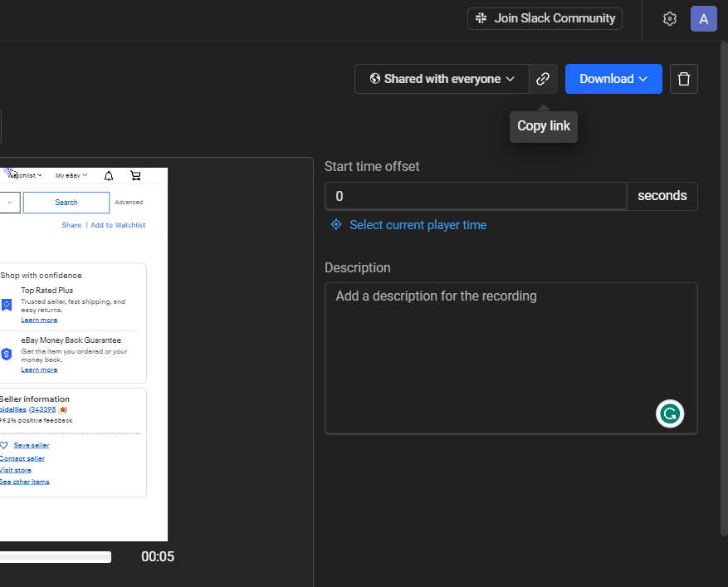Screen dimensions: 728x587
Task: Click the eBay Search button in the recording
Action: pos(66,203)
